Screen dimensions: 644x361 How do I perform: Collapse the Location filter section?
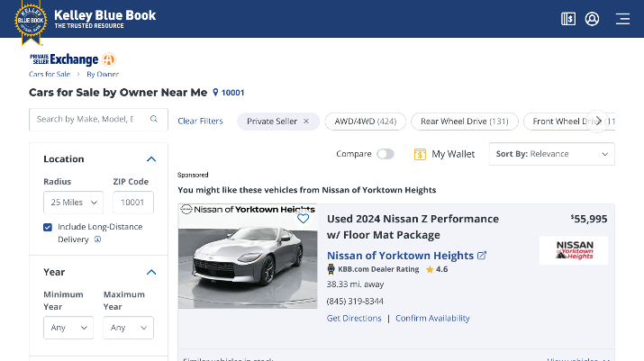(151, 159)
